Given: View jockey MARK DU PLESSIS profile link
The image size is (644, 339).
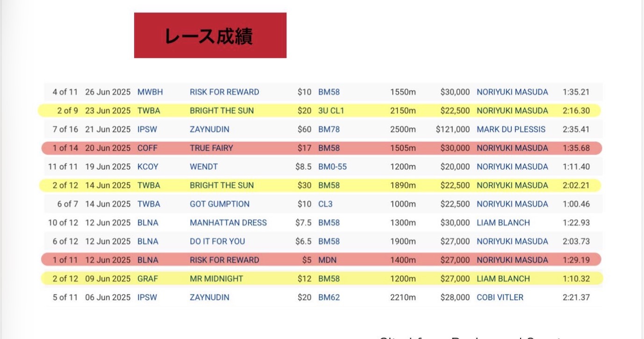Looking at the screenshot, I should point(511,130).
